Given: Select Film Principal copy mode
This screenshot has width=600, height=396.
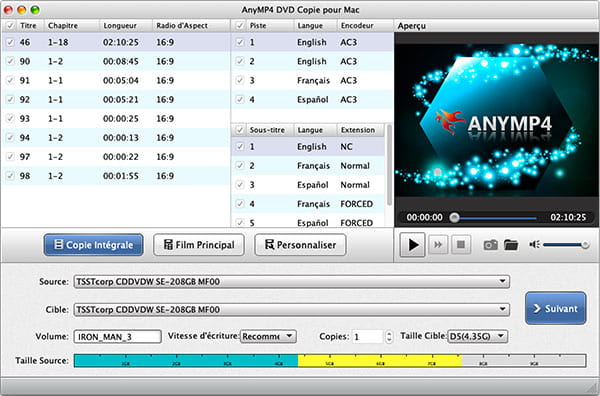Looking at the screenshot, I should (x=199, y=245).
